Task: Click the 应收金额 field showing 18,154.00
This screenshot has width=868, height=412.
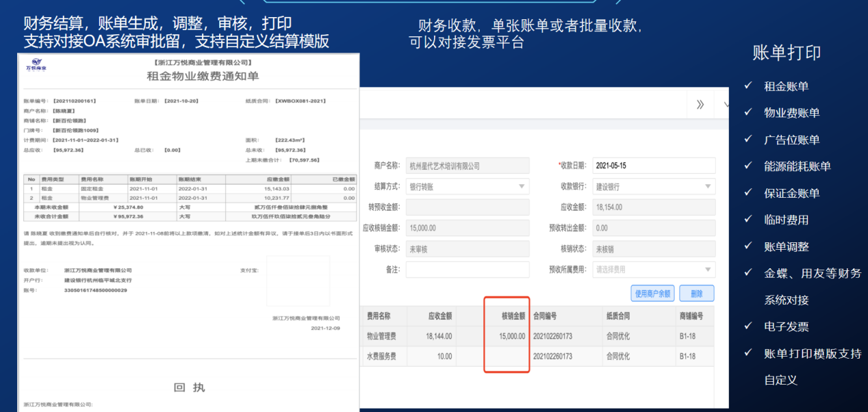Action: click(x=654, y=207)
